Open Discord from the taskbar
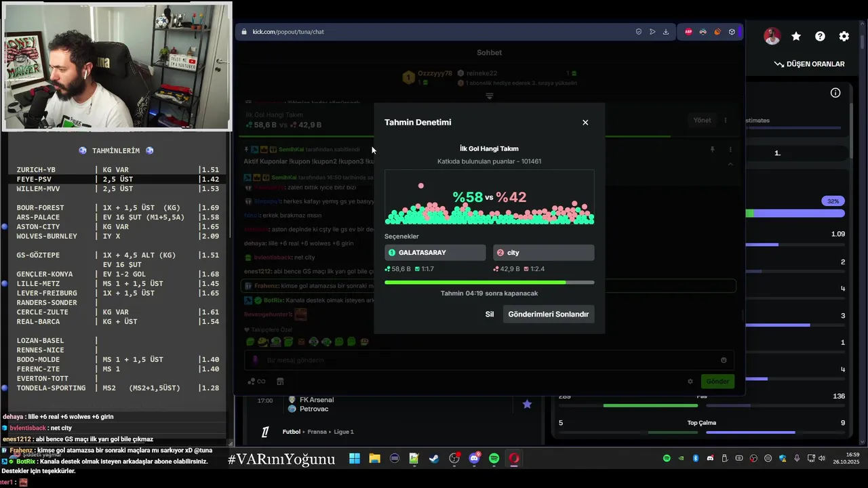The image size is (868, 488). (474, 459)
